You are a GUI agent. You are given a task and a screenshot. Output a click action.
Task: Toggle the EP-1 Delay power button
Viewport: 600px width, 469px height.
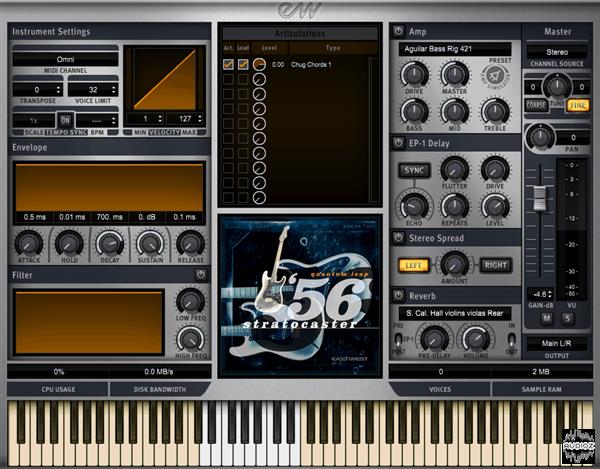tap(398, 143)
